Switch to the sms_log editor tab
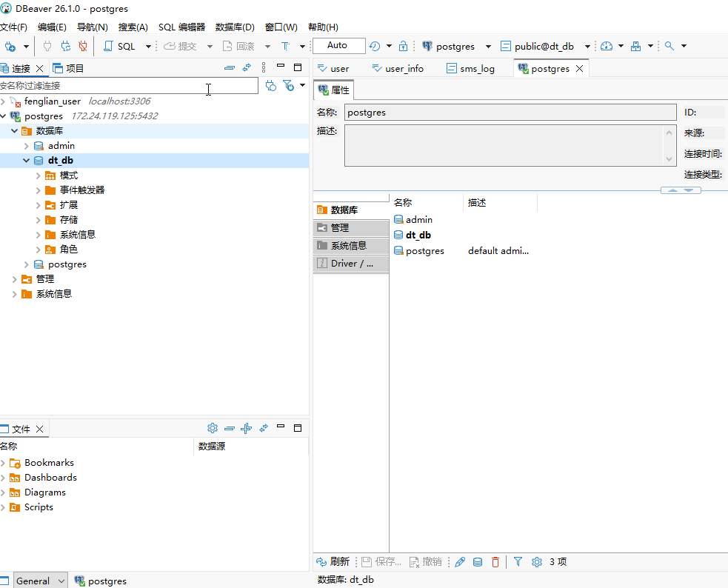728x588 pixels. coord(471,69)
